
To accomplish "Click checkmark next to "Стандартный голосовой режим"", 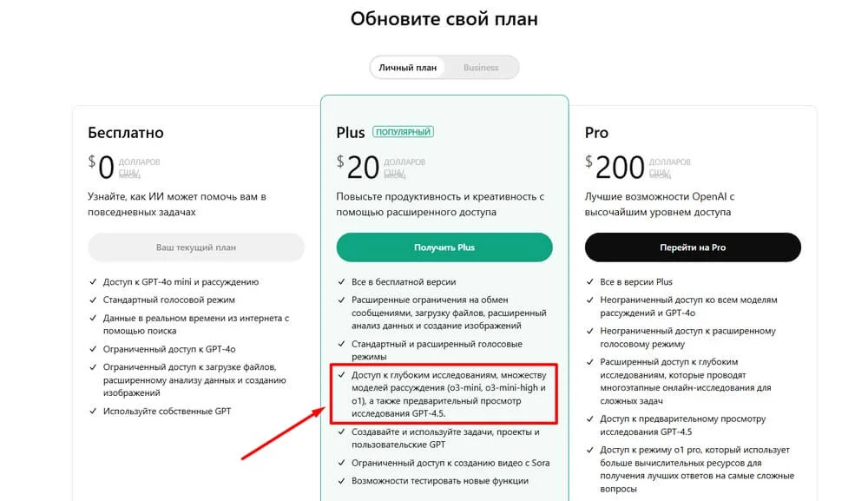I will pos(93,299).
